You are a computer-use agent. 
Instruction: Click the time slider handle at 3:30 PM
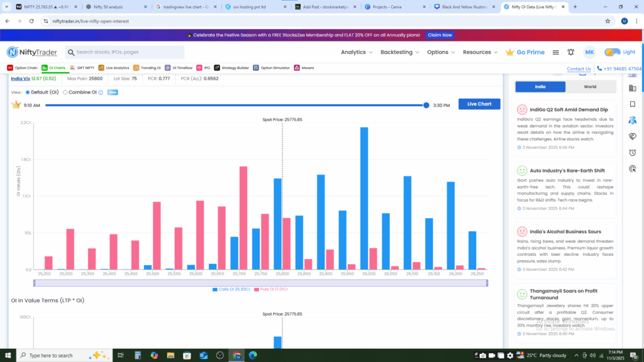426,105
